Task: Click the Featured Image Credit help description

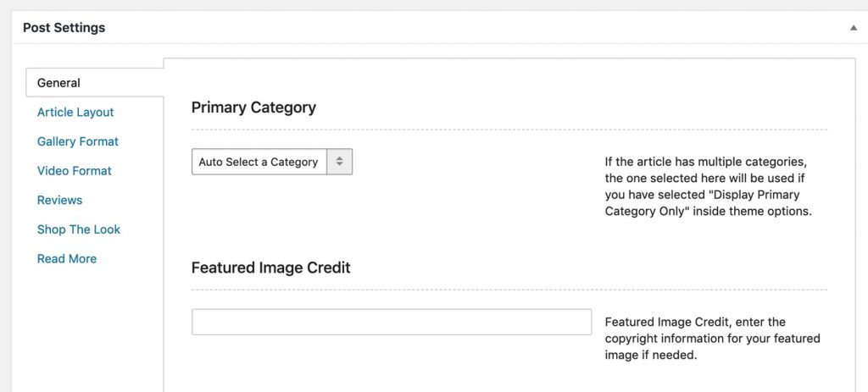Action: point(712,339)
